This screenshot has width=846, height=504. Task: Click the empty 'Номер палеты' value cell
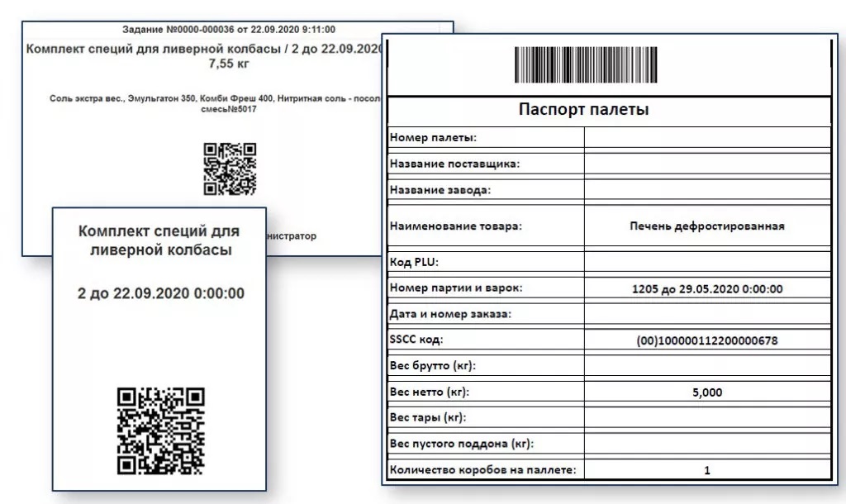click(x=706, y=137)
